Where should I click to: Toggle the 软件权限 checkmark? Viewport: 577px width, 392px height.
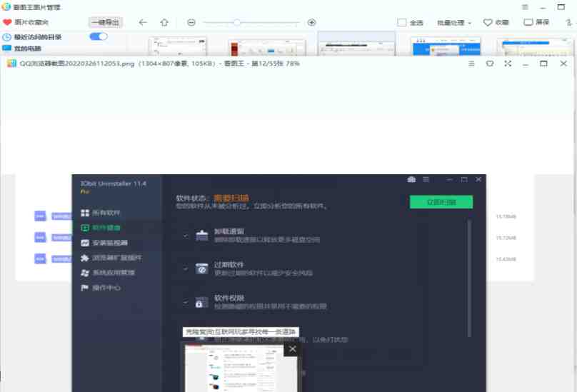[x=186, y=303]
